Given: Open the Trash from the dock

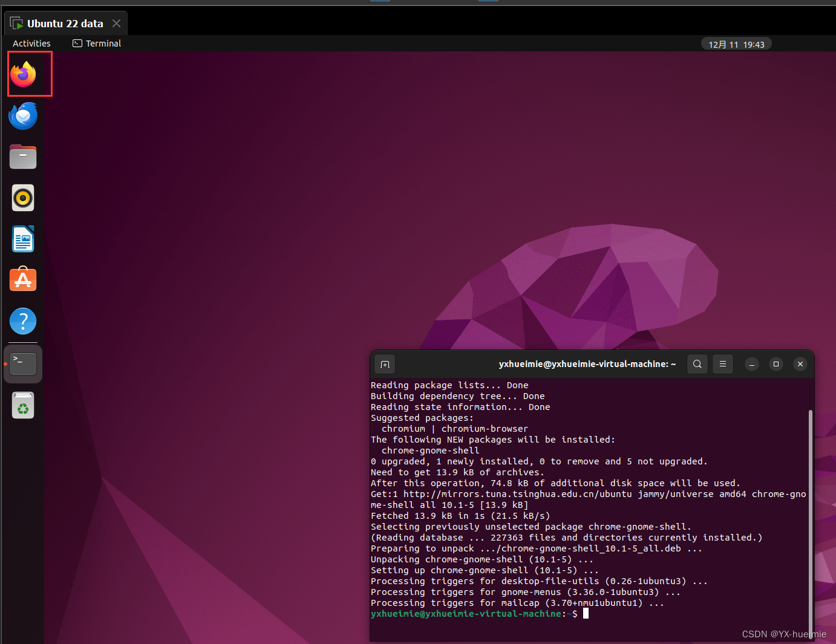Looking at the screenshot, I should 22,405.
